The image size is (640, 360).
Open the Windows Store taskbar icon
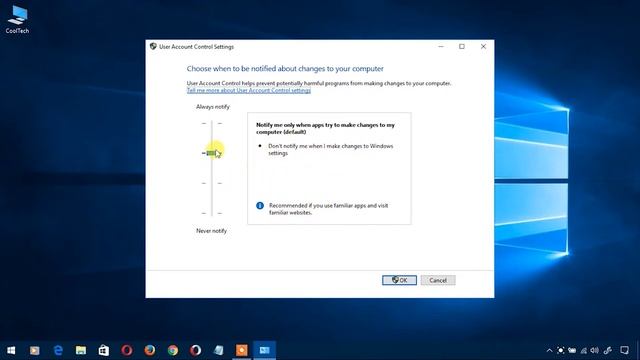click(104, 350)
